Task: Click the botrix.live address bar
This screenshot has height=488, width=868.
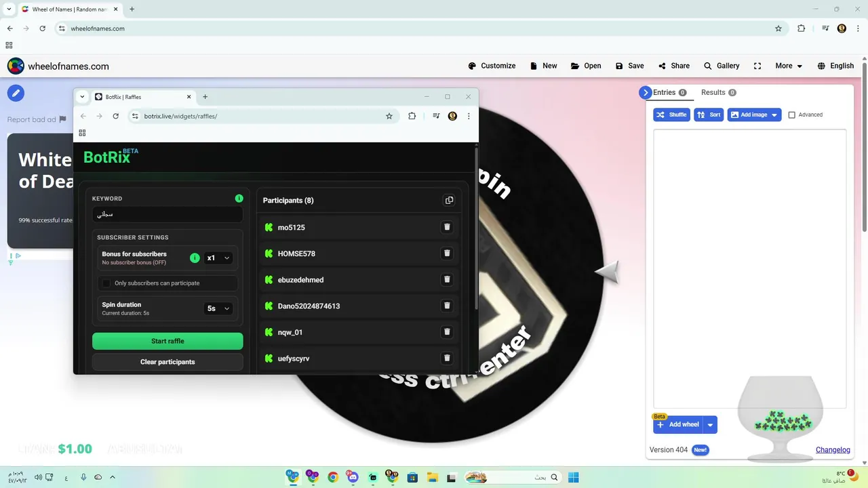Action: [x=262, y=116]
